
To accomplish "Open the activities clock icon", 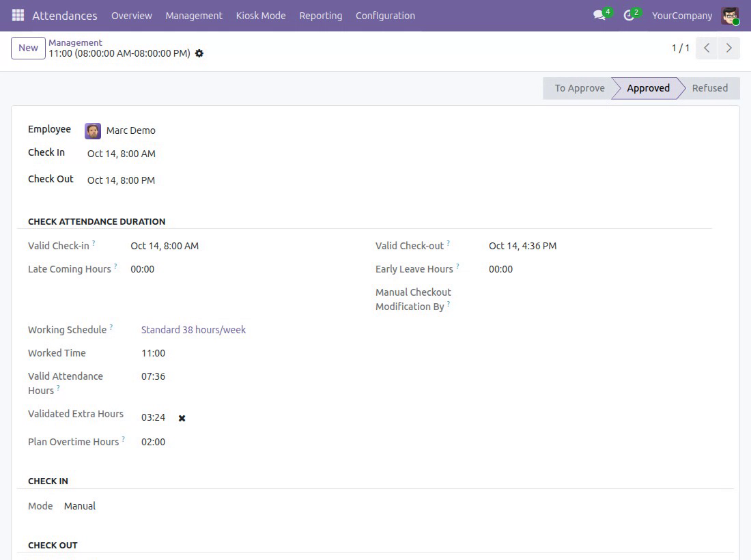I will (629, 15).
